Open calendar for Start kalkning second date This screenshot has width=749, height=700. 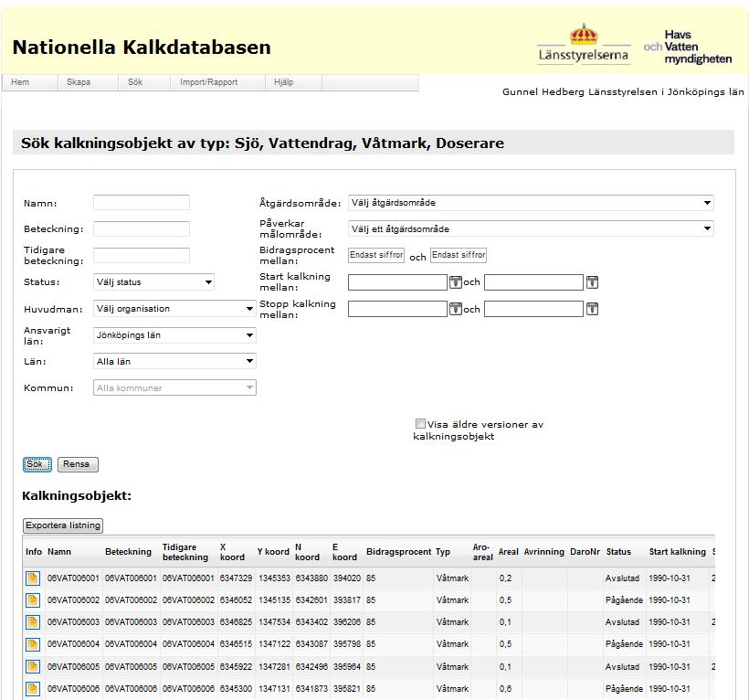click(x=592, y=282)
